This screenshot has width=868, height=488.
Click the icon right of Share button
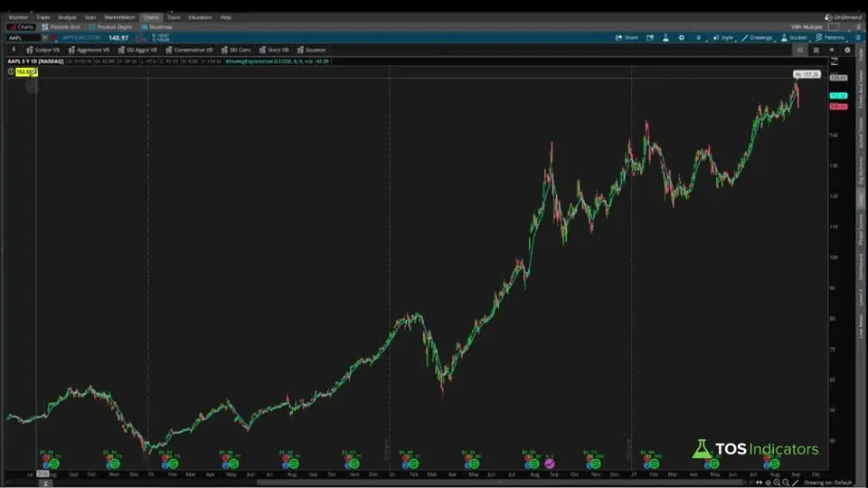coord(650,38)
